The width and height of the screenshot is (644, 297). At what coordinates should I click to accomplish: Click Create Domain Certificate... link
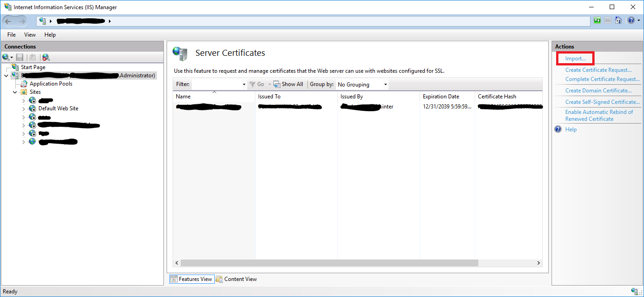click(598, 91)
